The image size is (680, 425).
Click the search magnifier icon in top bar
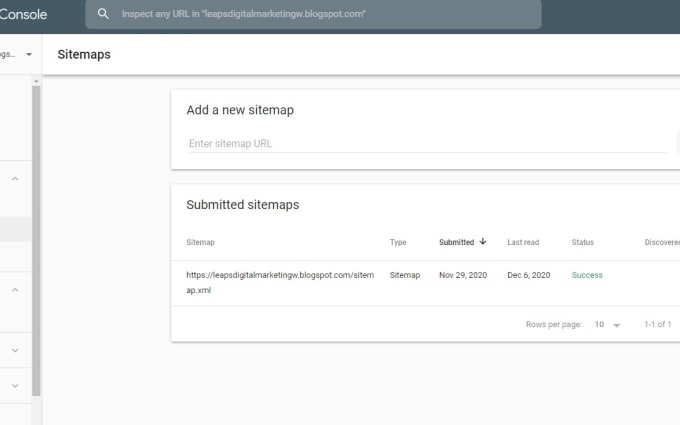pos(103,14)
